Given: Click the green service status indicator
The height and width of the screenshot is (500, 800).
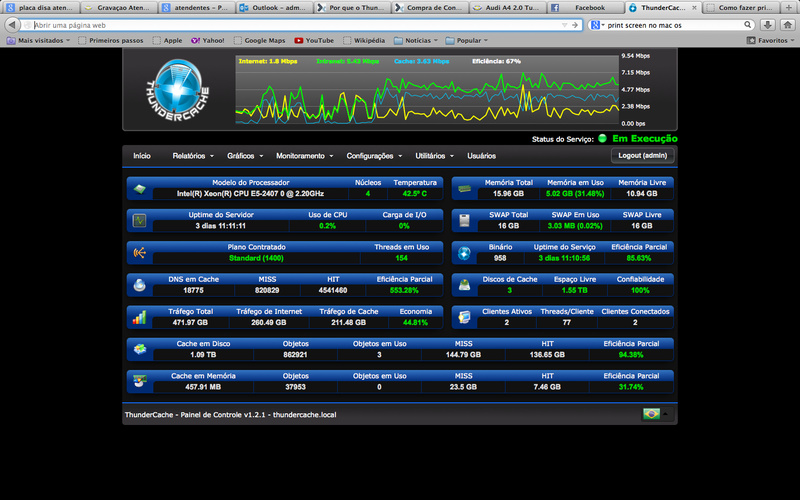Looking at the screenshot, I should 602,138.
